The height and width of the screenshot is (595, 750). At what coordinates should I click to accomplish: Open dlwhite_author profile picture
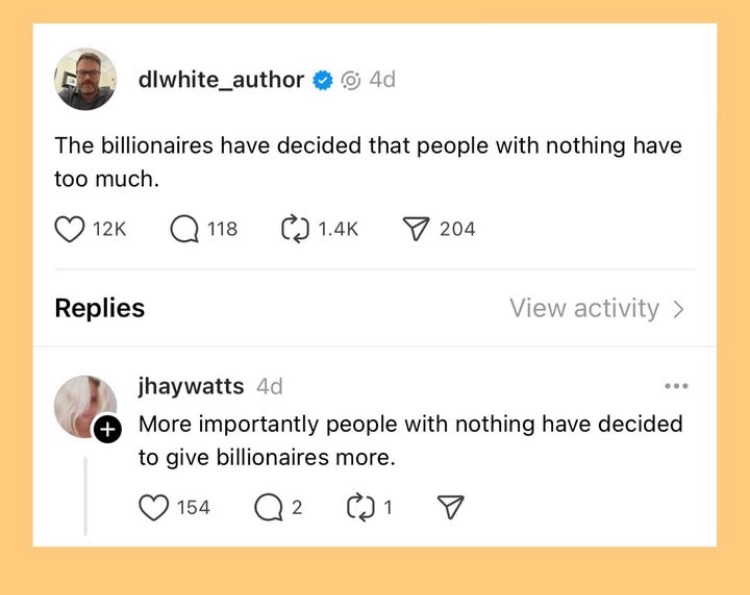coord(85,80)
